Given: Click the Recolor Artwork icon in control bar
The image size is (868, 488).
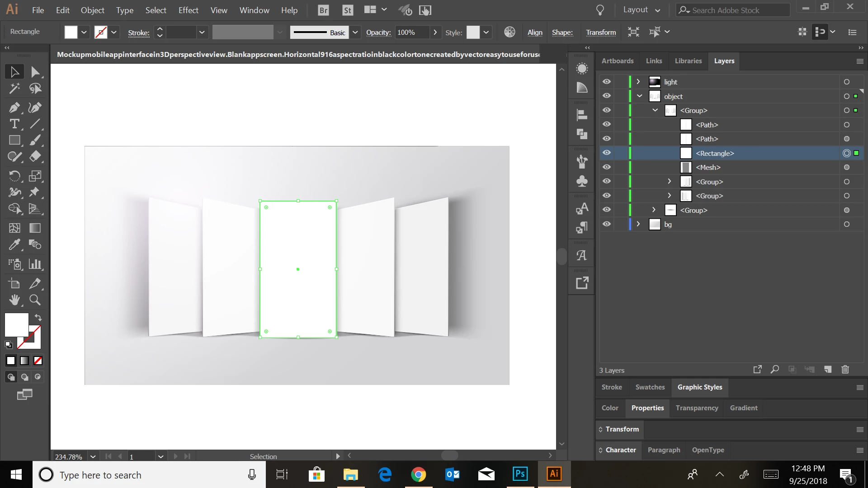Looking at the screenshot, I should pos(509,32).
